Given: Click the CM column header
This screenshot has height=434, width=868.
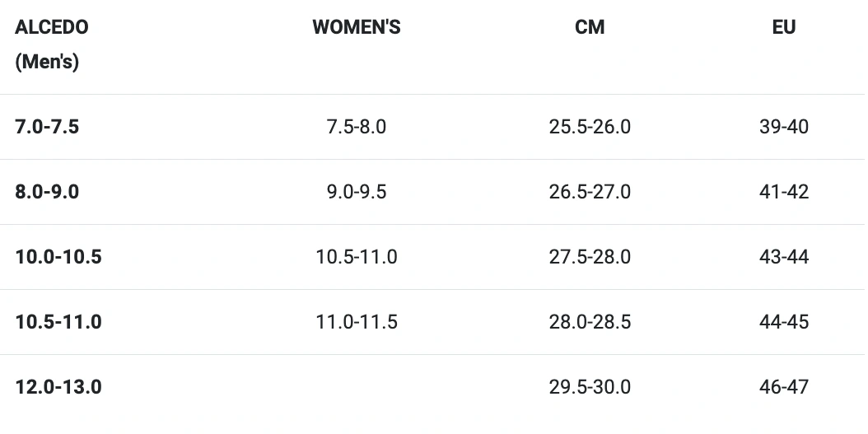Looking at the screenshot, I should click(x=590, y=27).
